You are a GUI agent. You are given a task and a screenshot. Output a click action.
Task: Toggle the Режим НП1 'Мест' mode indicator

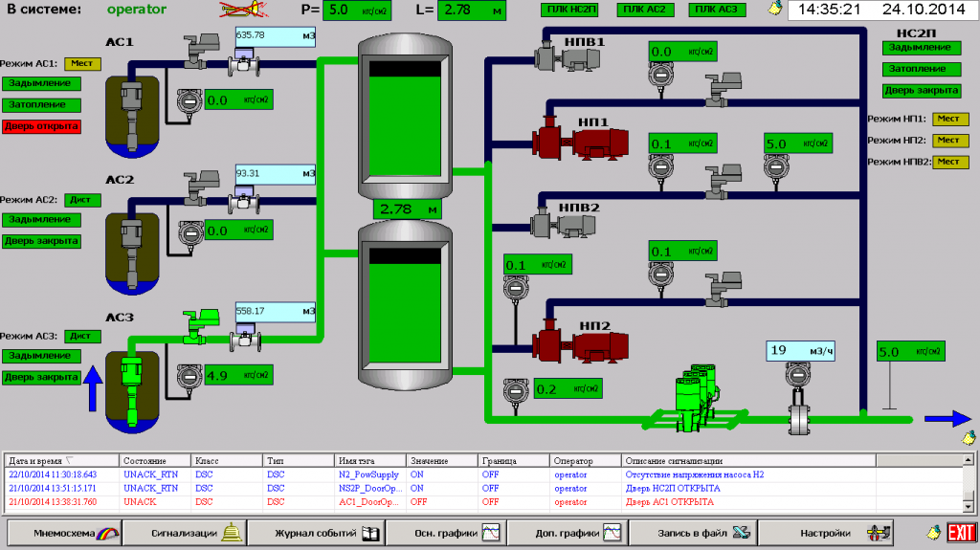click(947, 119)
